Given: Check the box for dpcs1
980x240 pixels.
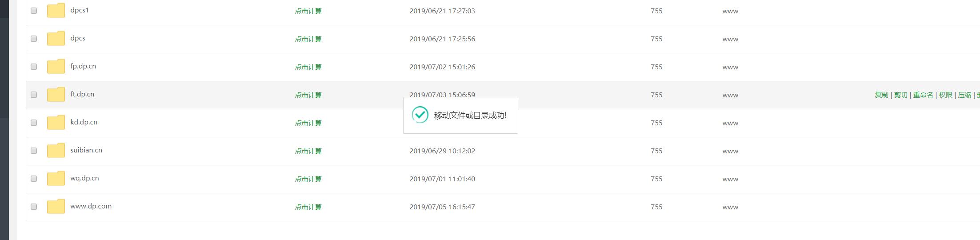Looking at the screenshot, I should (34, 11).
